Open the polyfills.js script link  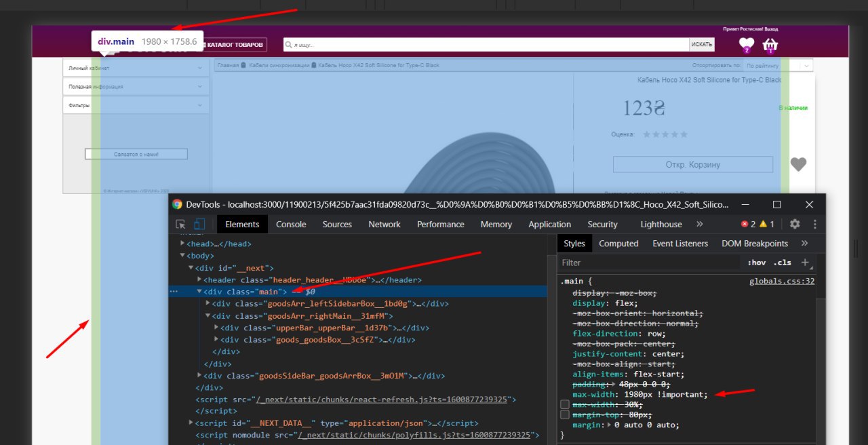coord(415,435)
